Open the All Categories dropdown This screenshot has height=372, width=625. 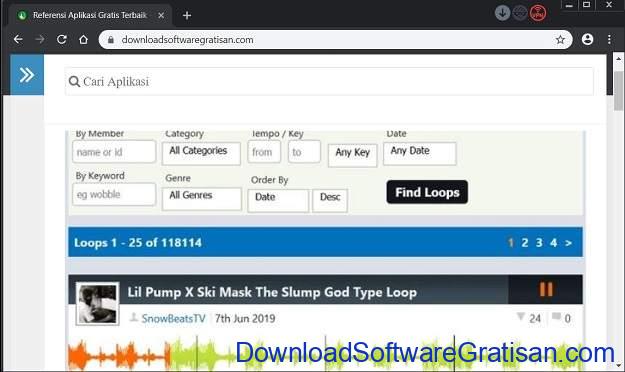(x=201, y=153)
